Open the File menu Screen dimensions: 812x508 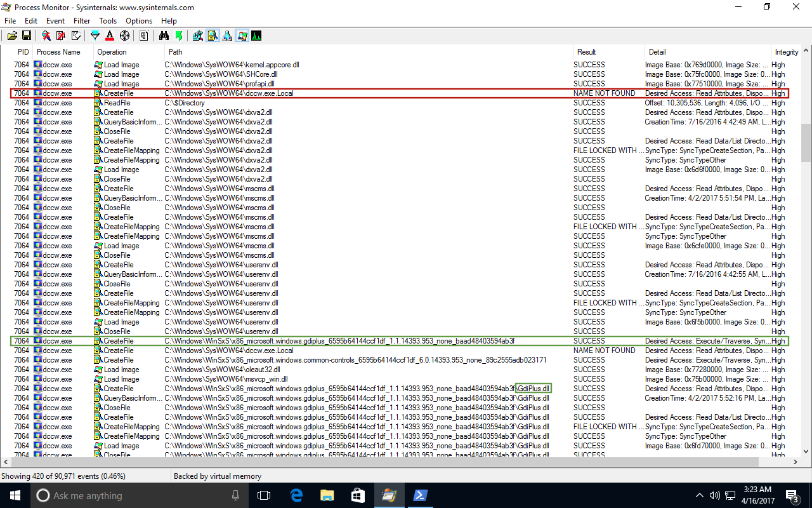pyautogui.click(x=10, y=21)
